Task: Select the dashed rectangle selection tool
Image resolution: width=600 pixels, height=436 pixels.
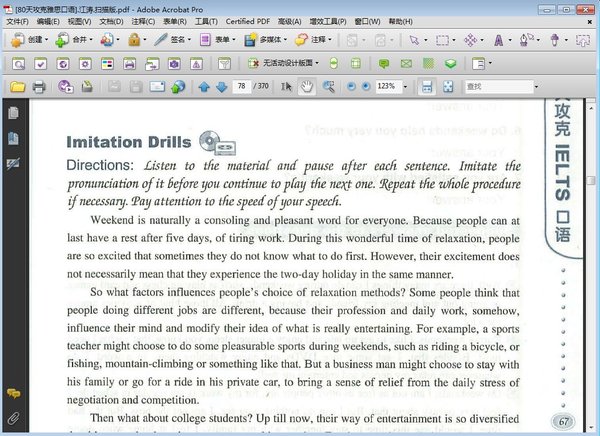Action: point(442,40)
